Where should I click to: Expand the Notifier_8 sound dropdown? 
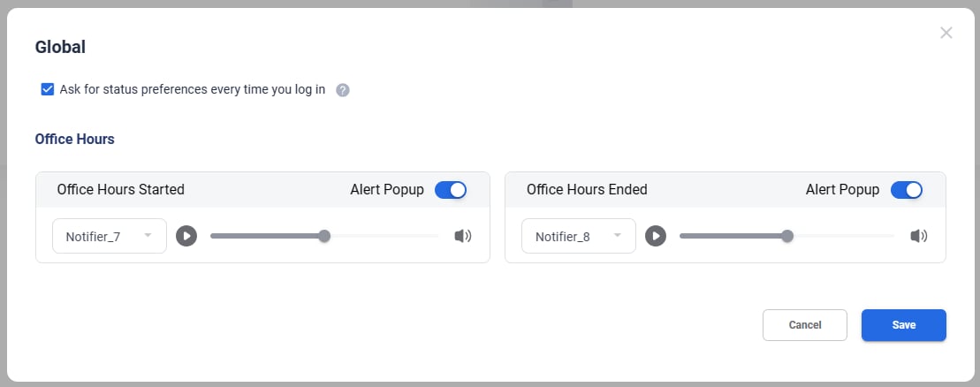tap(578, 236)
